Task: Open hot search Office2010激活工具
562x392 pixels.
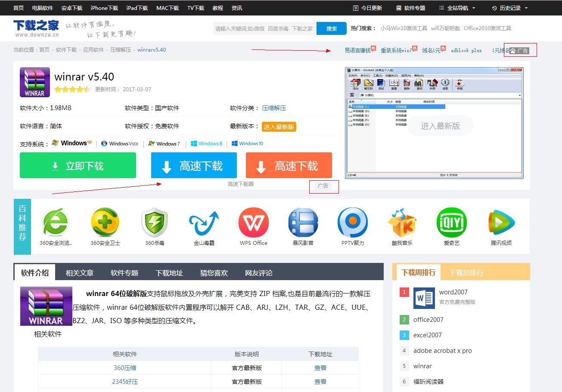Action: 487,28
